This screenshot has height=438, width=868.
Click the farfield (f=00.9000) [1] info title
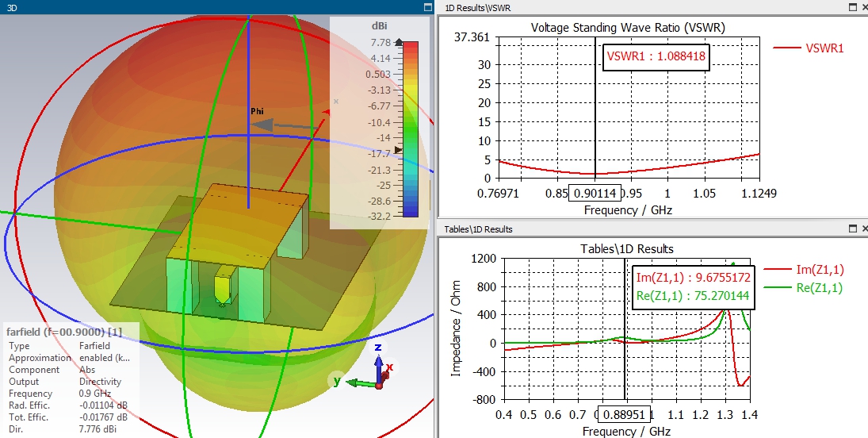pyautogui.click(x=64, y=332)
